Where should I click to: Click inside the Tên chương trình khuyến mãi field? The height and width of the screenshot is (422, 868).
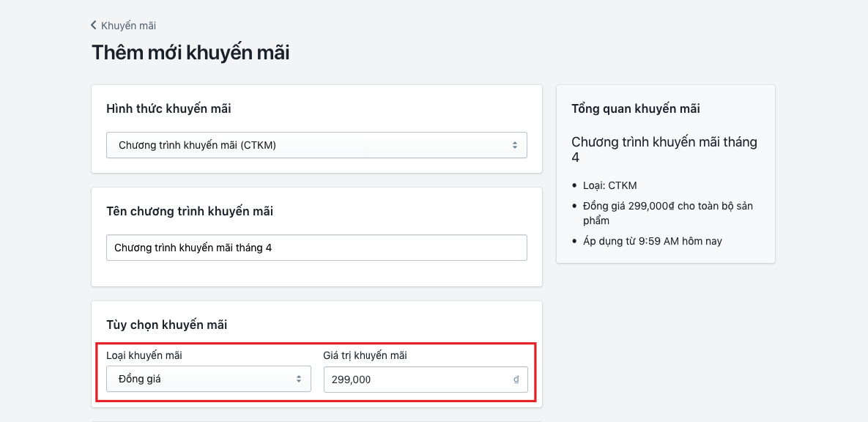click(316, 247)
